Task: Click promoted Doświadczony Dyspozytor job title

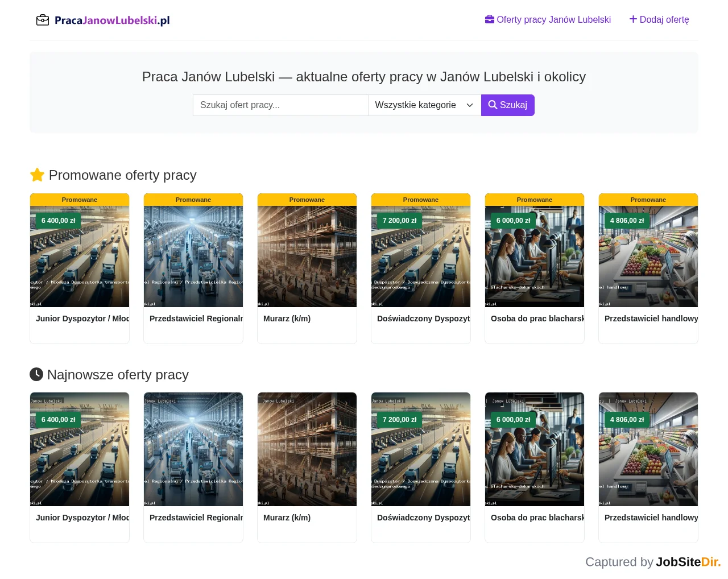Action: tap(424, 319)
